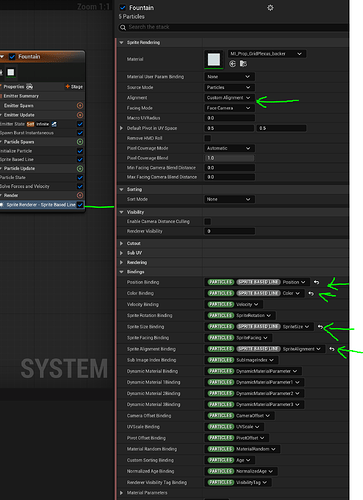Toggle Remove HMD Roll checkbox
The image size is (363, 500).
pos(207,138)
